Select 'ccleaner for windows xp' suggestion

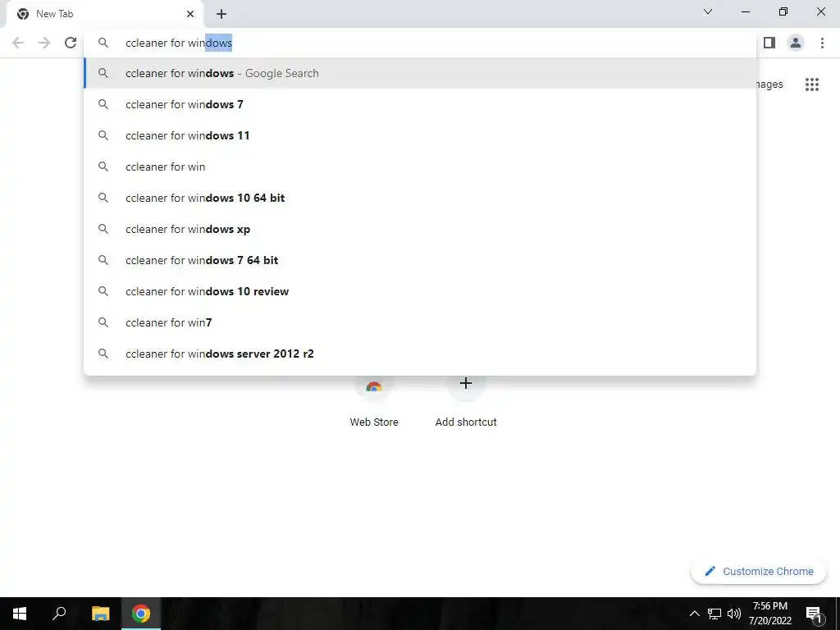pyautogui.click(x=420, y=230)
